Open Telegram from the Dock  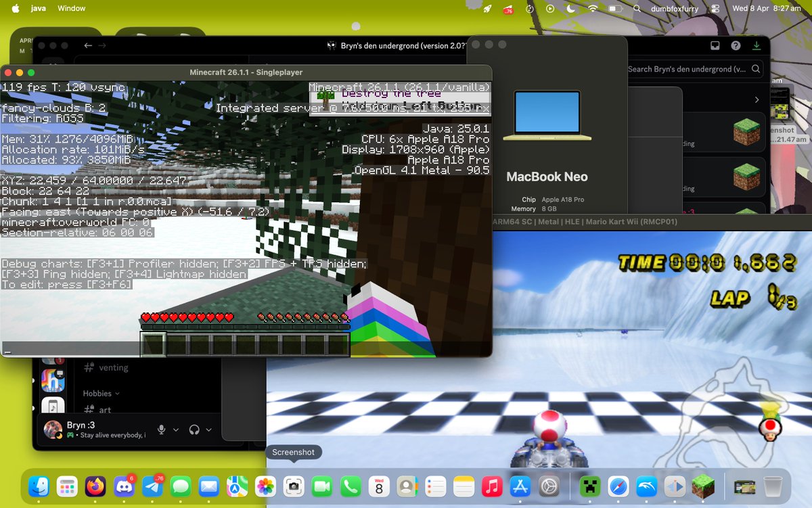(x=152, y=486)
